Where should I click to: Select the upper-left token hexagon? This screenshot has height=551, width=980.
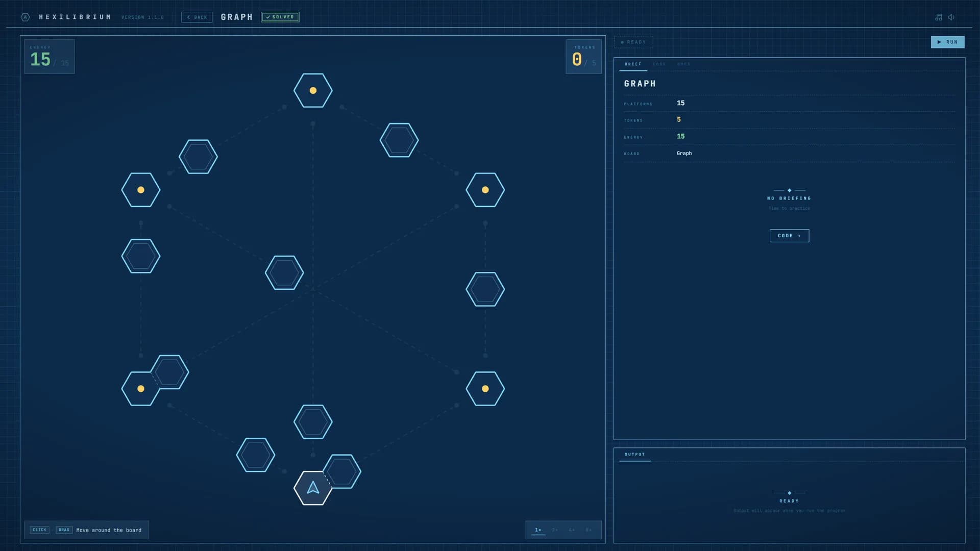[x=141, y=190]
